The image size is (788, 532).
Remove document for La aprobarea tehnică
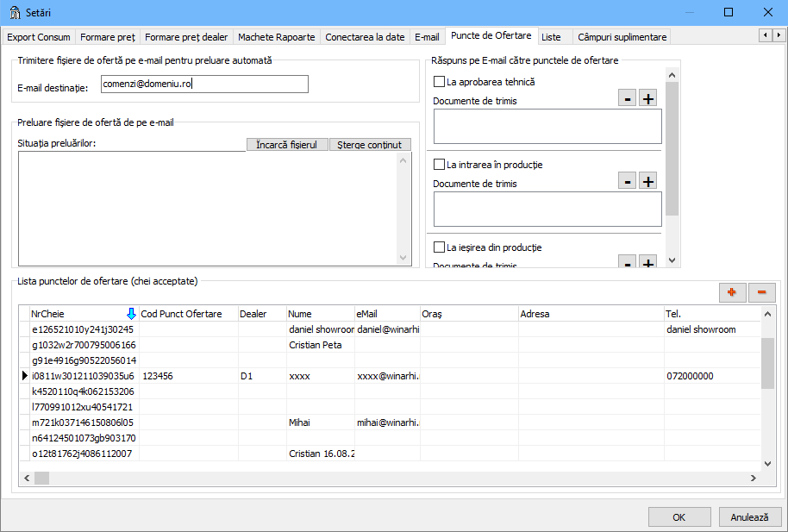click(x=628, y=98)
